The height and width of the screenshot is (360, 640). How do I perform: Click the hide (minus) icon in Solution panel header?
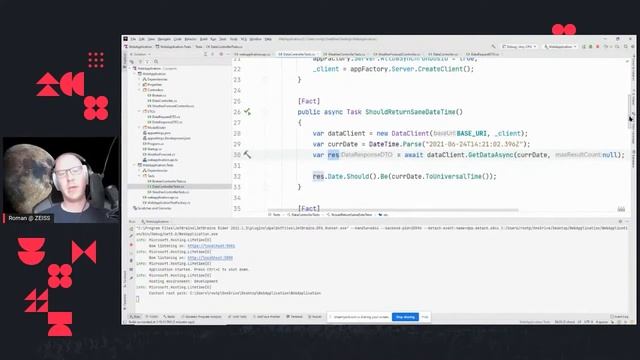coord(228,54)
